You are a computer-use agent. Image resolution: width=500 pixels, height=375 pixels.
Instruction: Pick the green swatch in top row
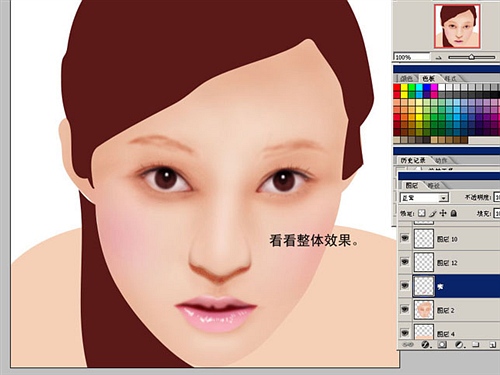pyautogui.click(x=412, y=87)
